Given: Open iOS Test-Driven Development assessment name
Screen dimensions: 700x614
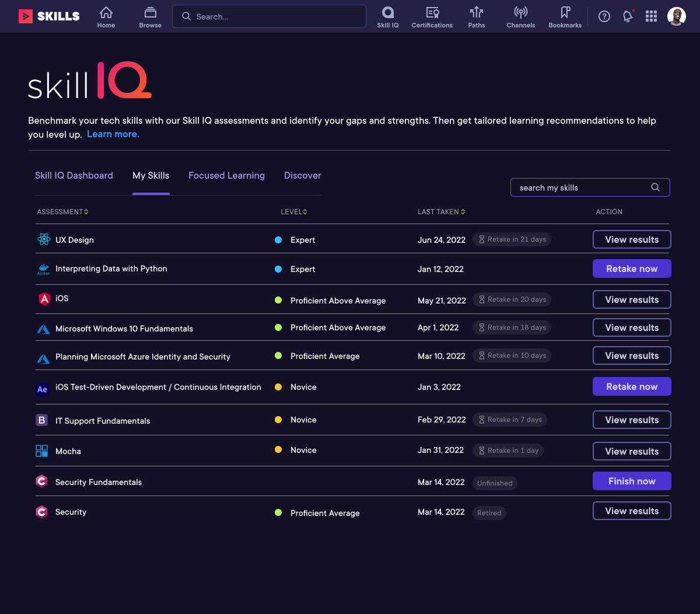Looking at the screenshot, I should pyautogui.click(x=158, y=387).
